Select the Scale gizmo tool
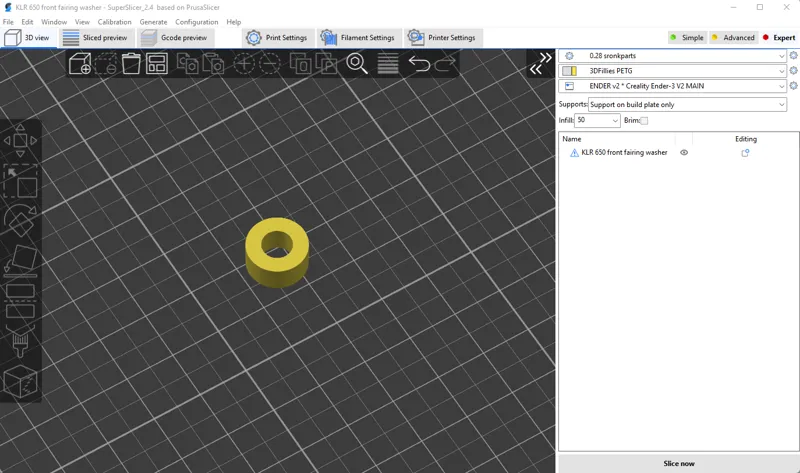Image resolution: width=800 pixels, height=473 pixels. click(x=20, y=181)
